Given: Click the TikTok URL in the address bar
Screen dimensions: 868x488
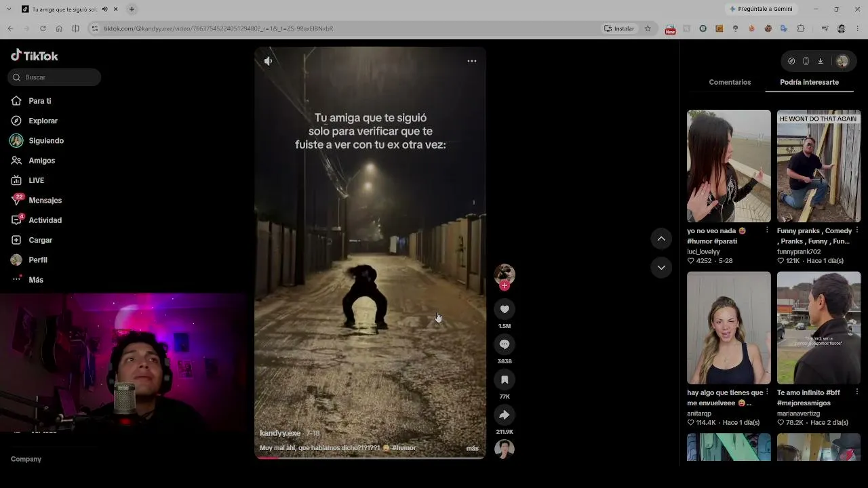Looking at the screenshot, I should [218, 28].
